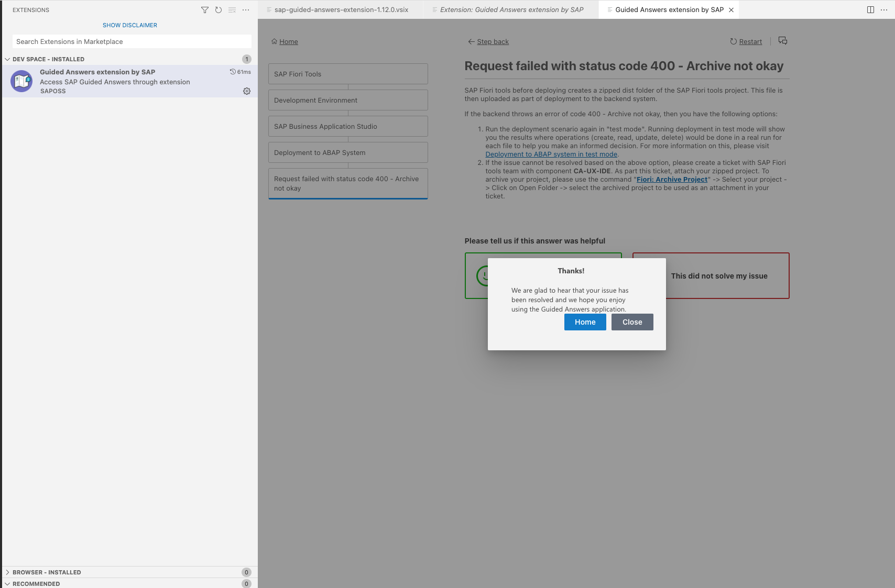This screenshot has height=588, width=895.
Task: Clear extension search results icon
Action: 232,10
